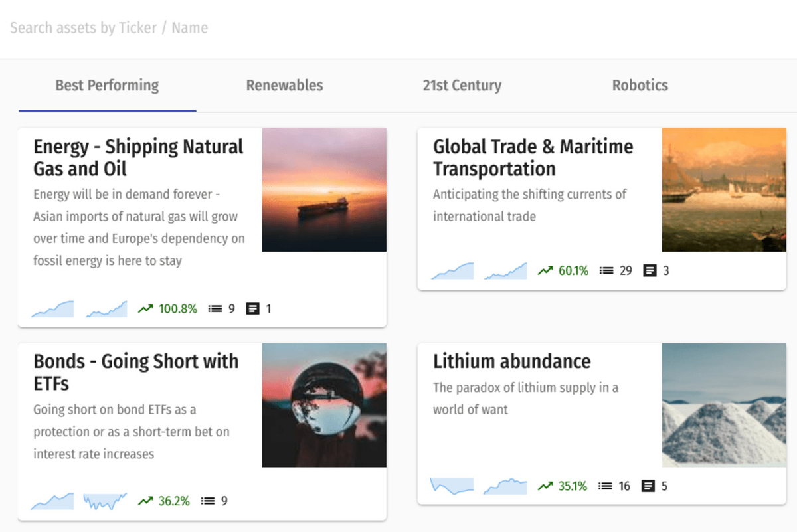Click the 'Energy will be in demand forever' description
The image size is (797, 532).
pyautogui.click(x=139, y=228)
